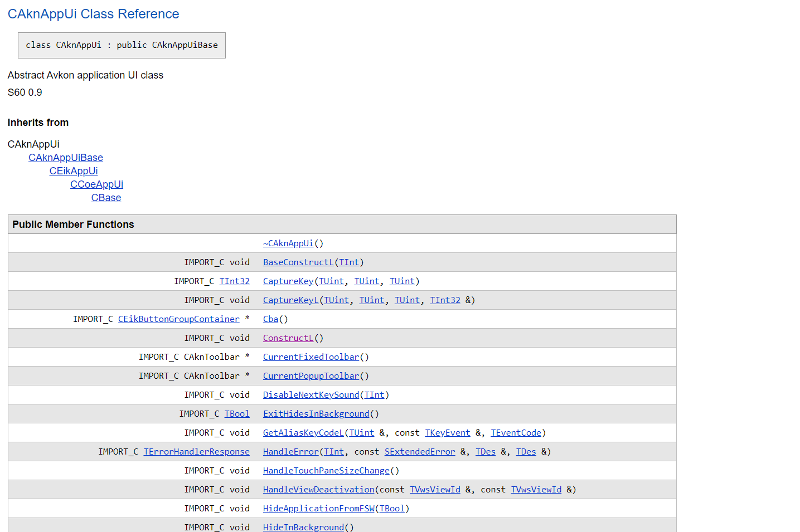Click the TErrorHandlerResponse return type link
Screen dimensions: 800x532
[196, 452]
